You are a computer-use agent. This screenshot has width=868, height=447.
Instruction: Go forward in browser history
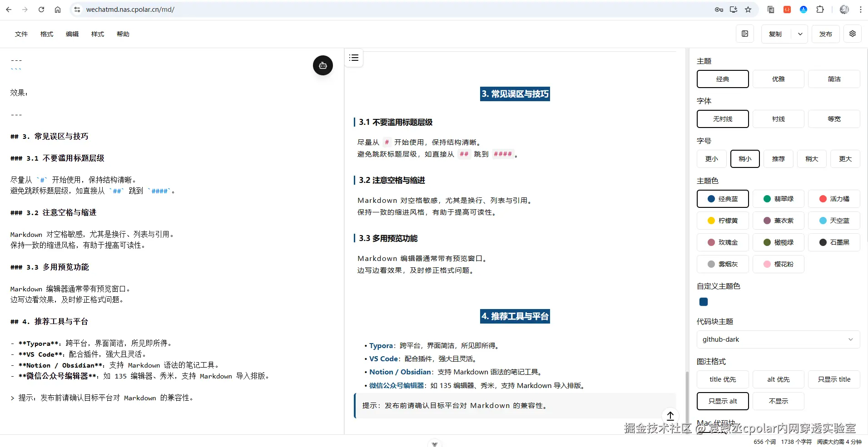pos(25,10)
